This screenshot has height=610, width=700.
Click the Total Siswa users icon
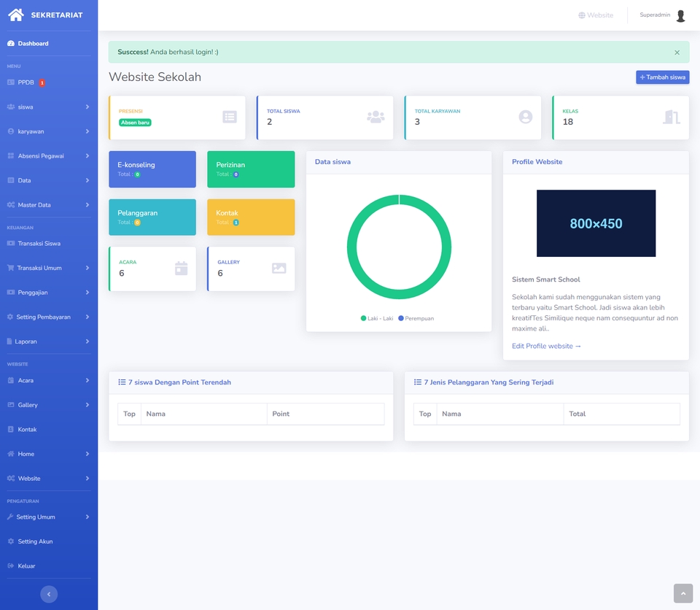coord(376,117)
